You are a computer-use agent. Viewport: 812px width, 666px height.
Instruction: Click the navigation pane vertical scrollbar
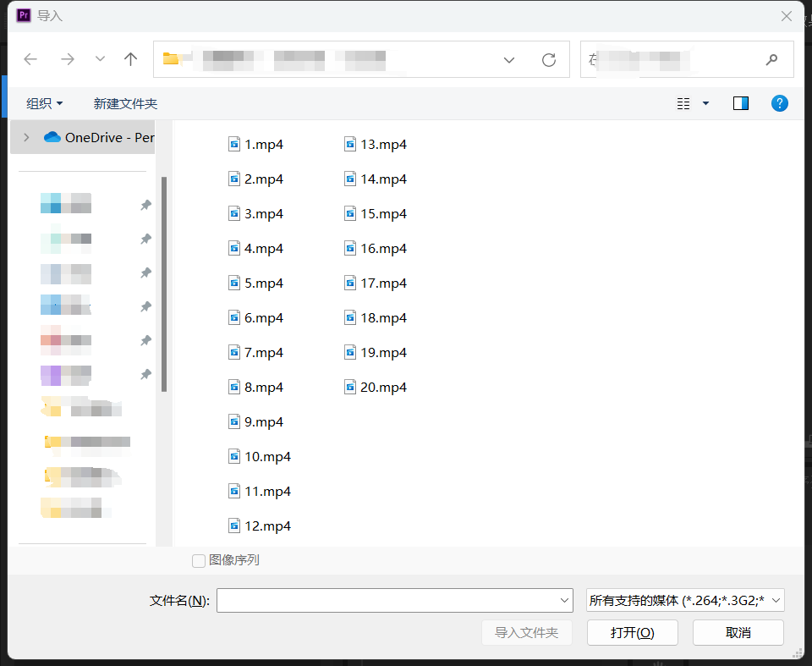(x=164, y=283)
